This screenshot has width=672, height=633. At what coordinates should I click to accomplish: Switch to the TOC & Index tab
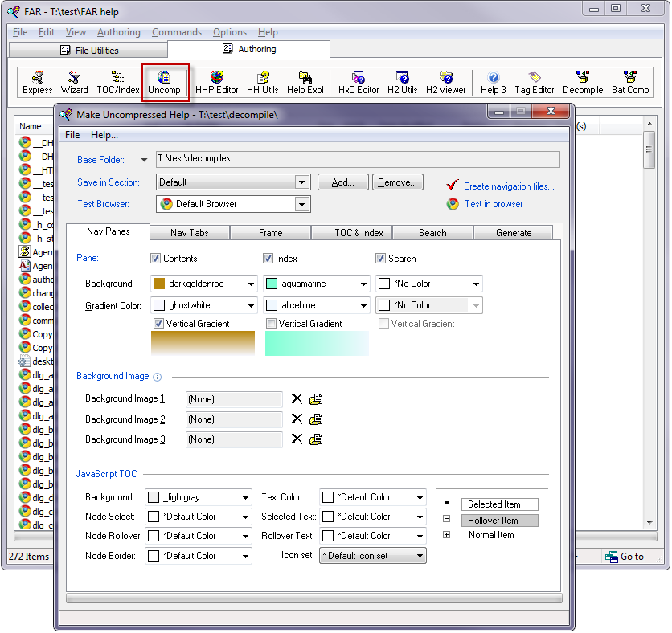coord(358,233)
